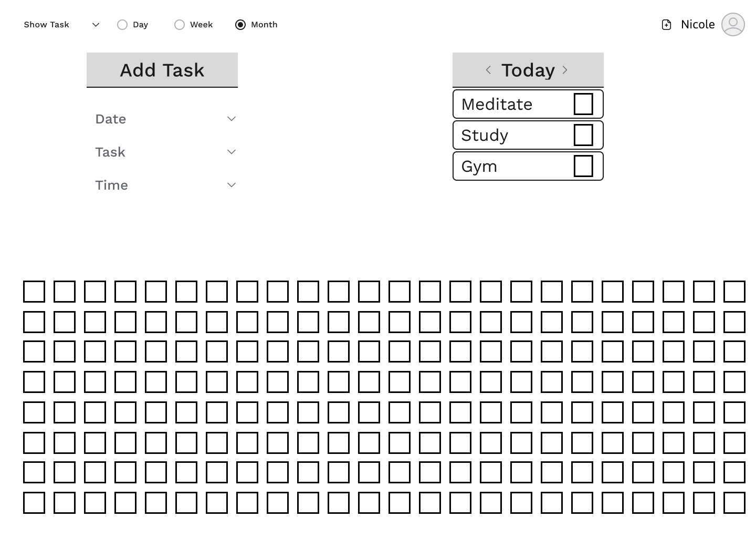Screen dimensions: 756x538
Task: Click the Date dropdown chevron
Action: pos(232,119)
